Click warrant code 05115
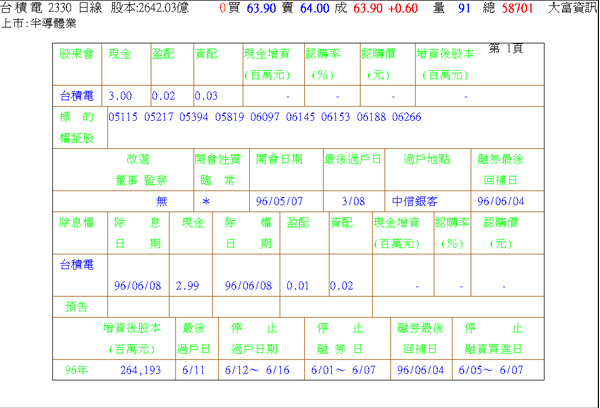 [123, 117]
